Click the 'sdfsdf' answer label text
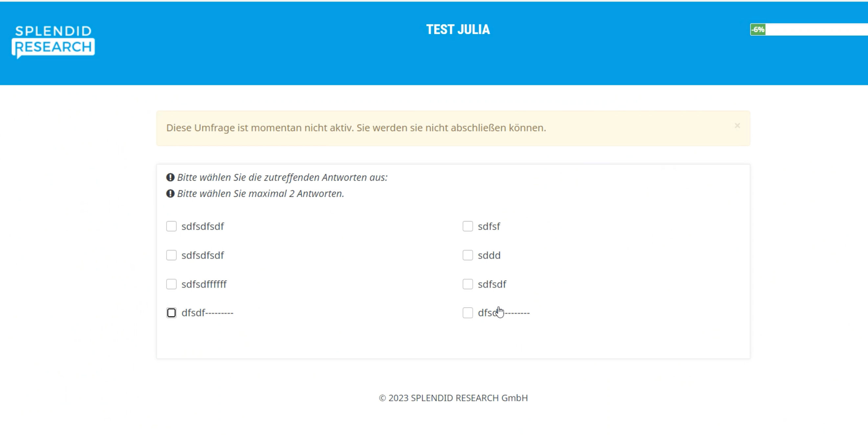Image resolution: width=868 pixels, height=435 pixels. pos(492,284)
